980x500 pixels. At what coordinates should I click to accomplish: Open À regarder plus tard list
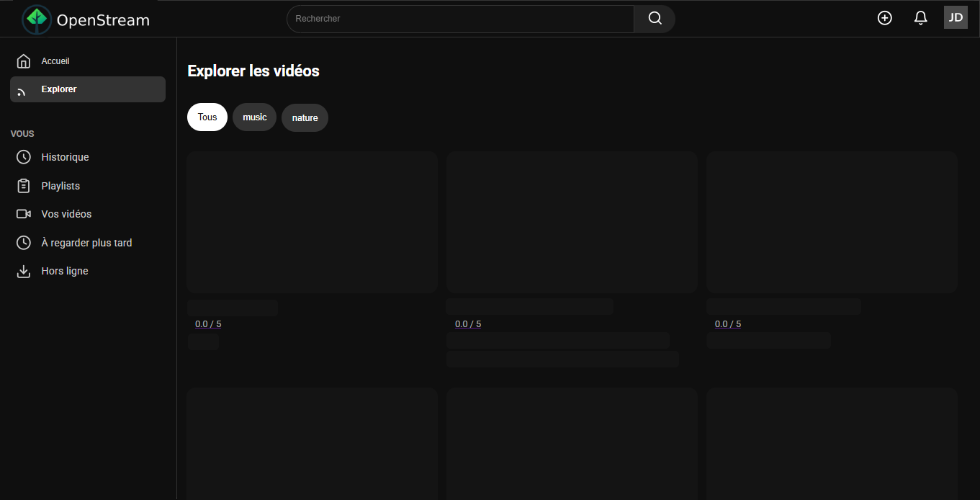click(88, 243)
